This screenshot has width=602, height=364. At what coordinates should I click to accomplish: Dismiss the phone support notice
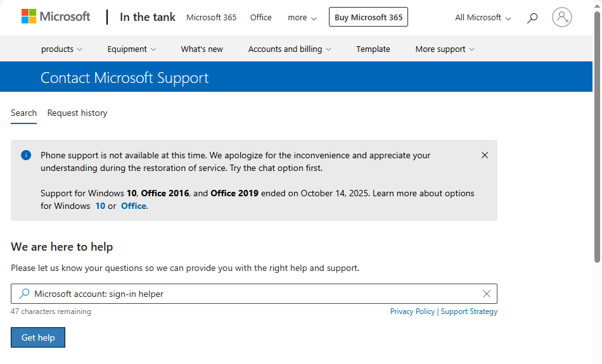tap(485, 155)
